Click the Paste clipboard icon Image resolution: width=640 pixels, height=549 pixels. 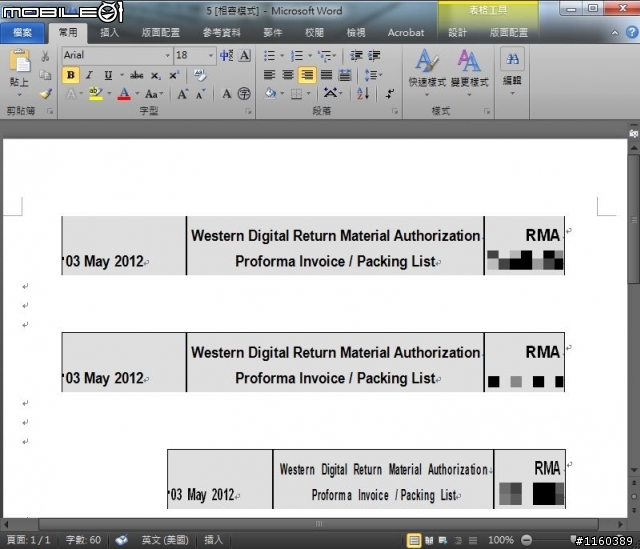pos(19,62)
